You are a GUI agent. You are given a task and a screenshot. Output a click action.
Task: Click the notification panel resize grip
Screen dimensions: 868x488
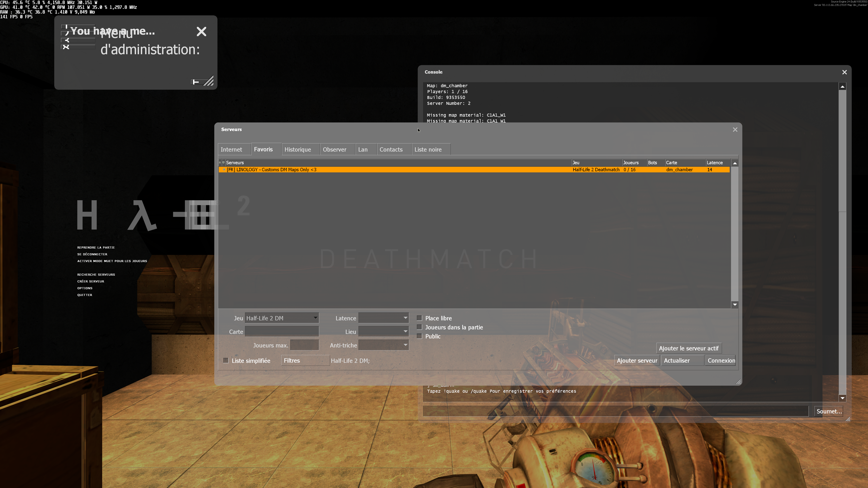(x=209, y=81)
